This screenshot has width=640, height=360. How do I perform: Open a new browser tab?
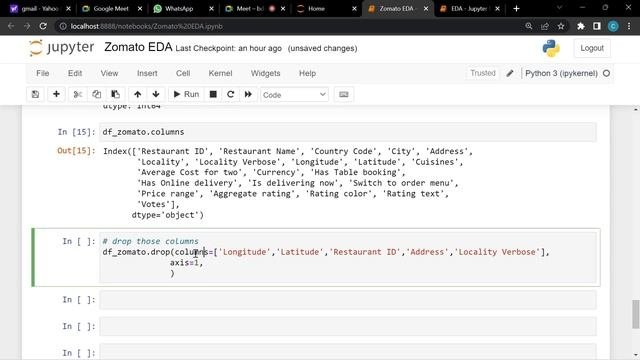pos(516,9)
